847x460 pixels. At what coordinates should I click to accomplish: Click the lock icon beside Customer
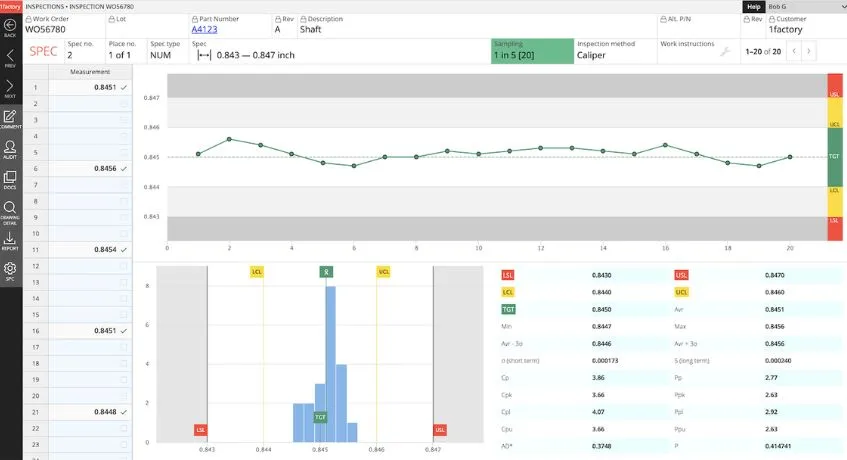tap(772, 19)
